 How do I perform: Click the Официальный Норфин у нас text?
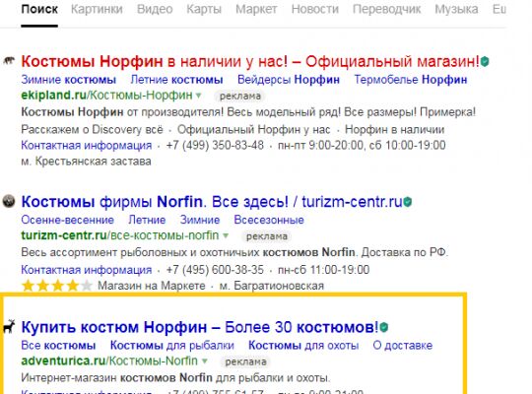[x=254, y=130]
